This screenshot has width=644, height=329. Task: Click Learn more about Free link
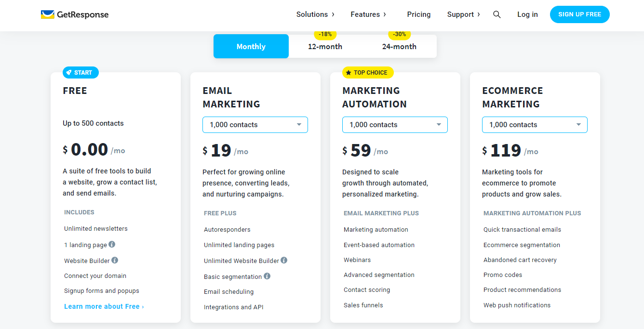pos(104,306)
